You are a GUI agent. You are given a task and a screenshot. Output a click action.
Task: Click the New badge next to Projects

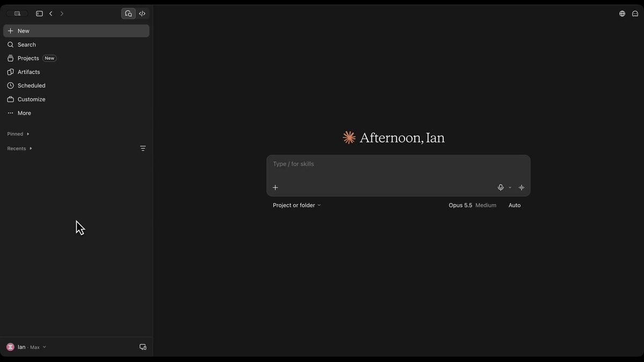[49, 58]
